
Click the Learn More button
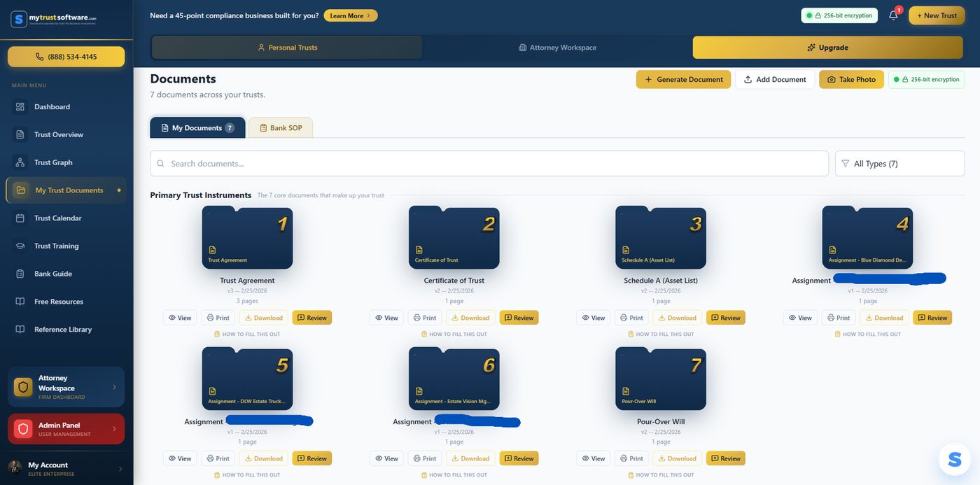[351, 15]
